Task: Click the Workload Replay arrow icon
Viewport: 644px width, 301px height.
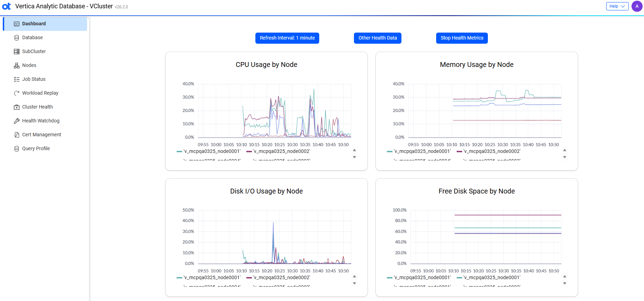Action: pos(17,93)
